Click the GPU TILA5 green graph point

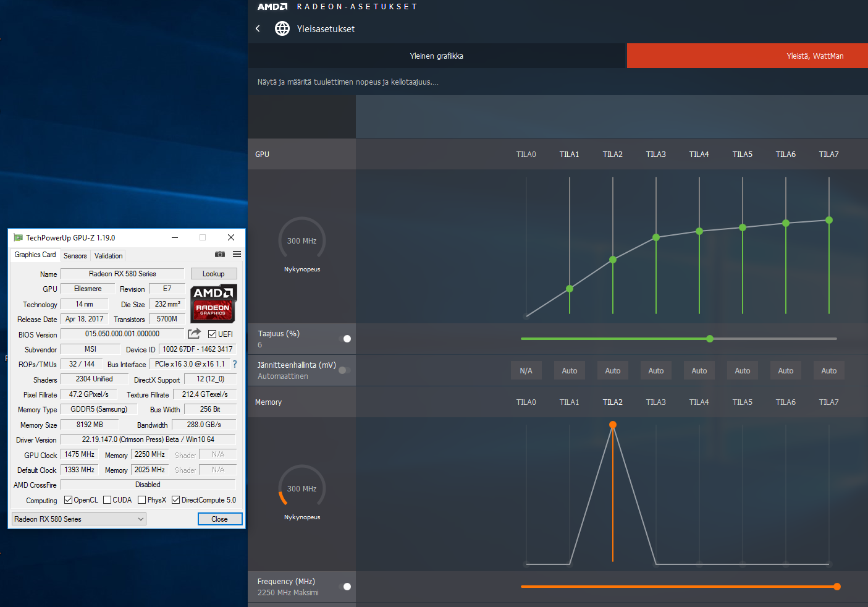[x=743, y=227]
